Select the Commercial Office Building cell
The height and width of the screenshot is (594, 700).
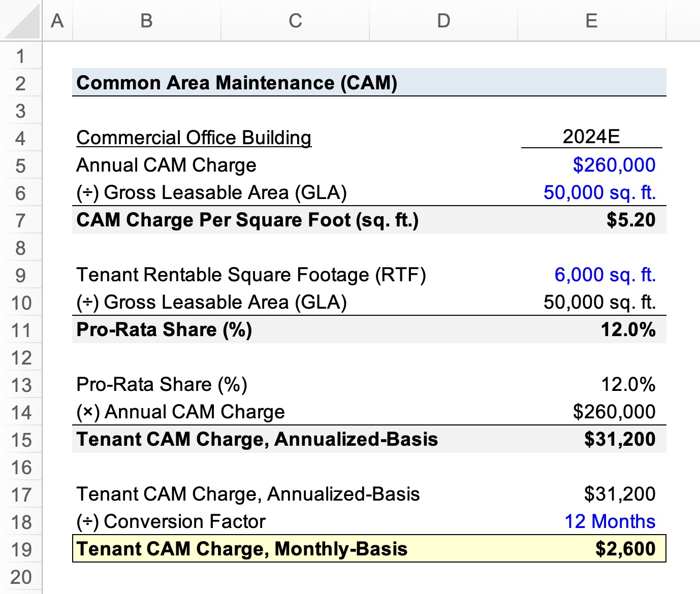click(194, 138)
